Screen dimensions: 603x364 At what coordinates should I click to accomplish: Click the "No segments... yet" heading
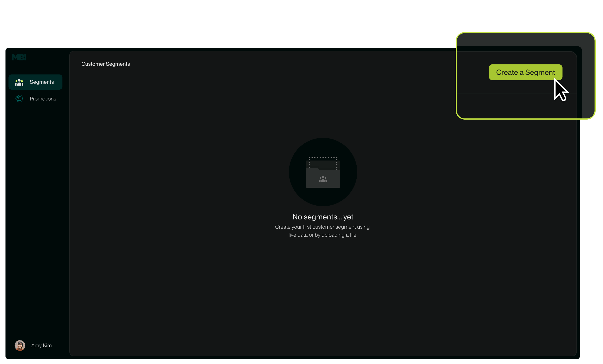[x=323, y=217]
